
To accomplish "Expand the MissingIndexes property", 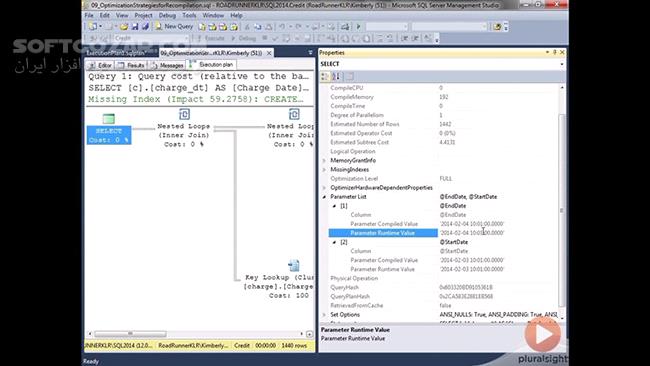I will tap(324, 170).
